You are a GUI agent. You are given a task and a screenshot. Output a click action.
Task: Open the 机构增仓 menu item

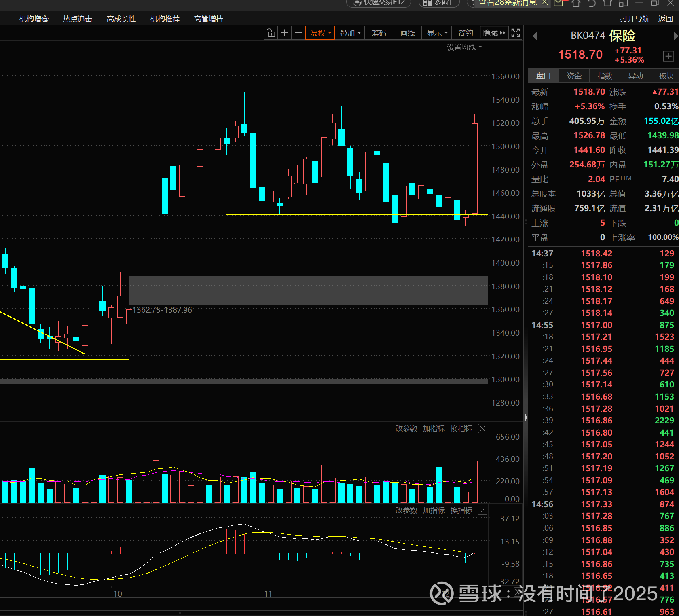(x=34, y=19)
